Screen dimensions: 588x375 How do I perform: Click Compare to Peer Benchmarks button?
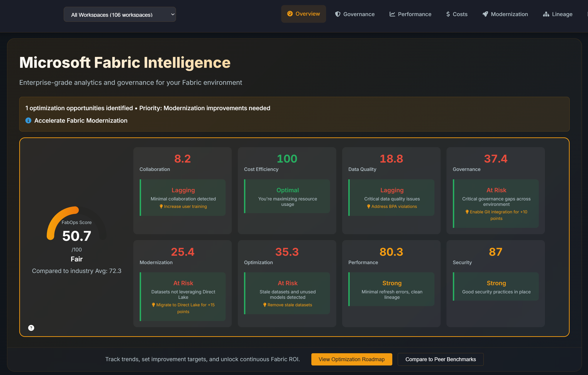tap(440, 359)
